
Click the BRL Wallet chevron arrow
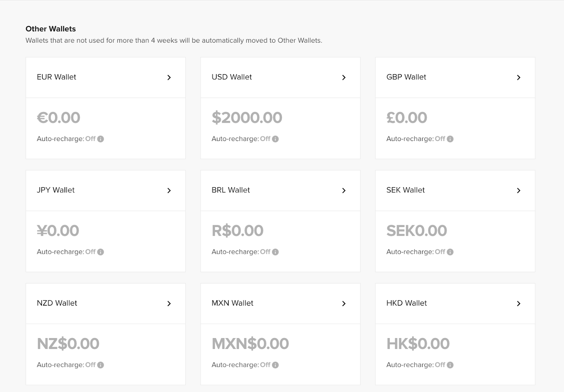(x=344, y=190)
